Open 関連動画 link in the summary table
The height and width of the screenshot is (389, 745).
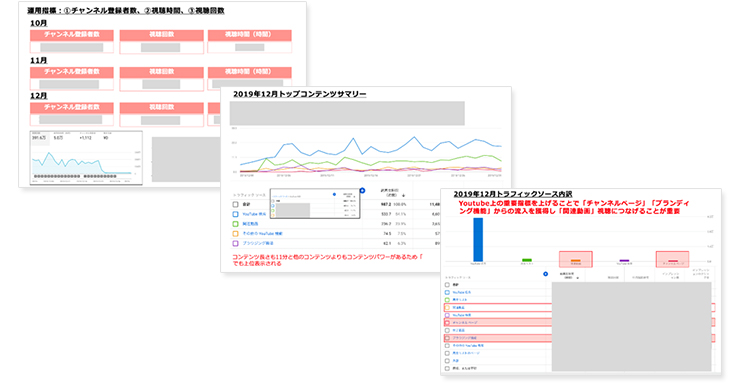[x=250, y=224]
